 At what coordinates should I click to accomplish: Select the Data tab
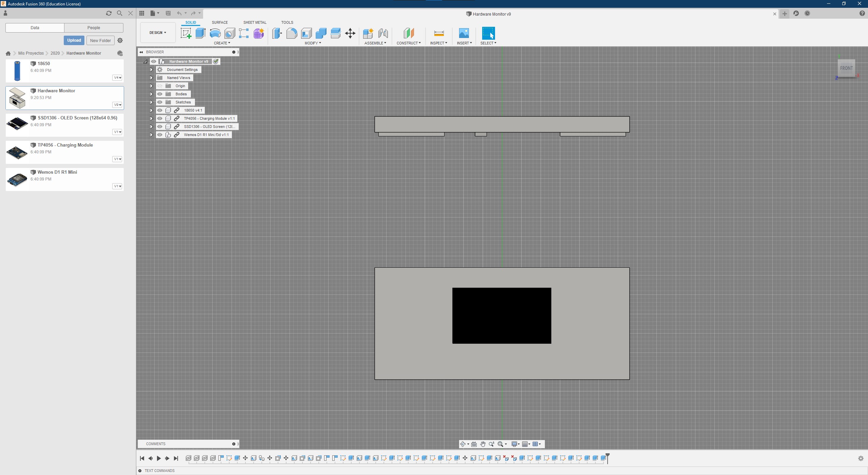(x=35, y=28)
